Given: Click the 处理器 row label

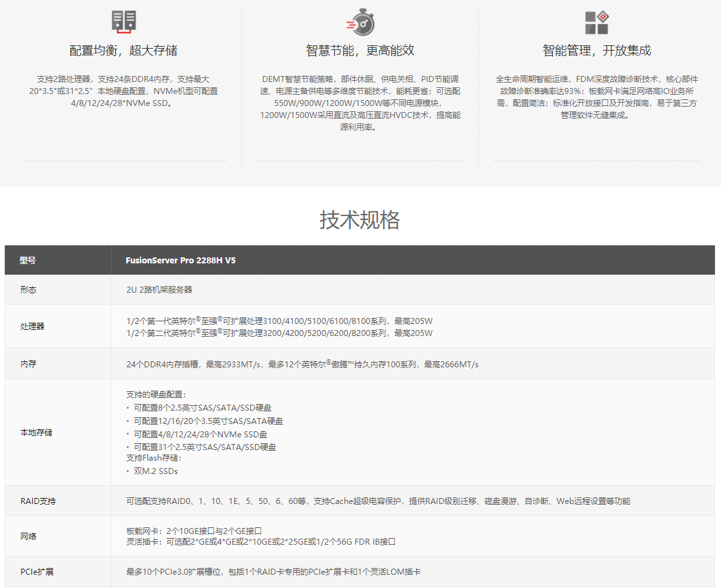Looking at the screenshot, I should click(32, 327).
